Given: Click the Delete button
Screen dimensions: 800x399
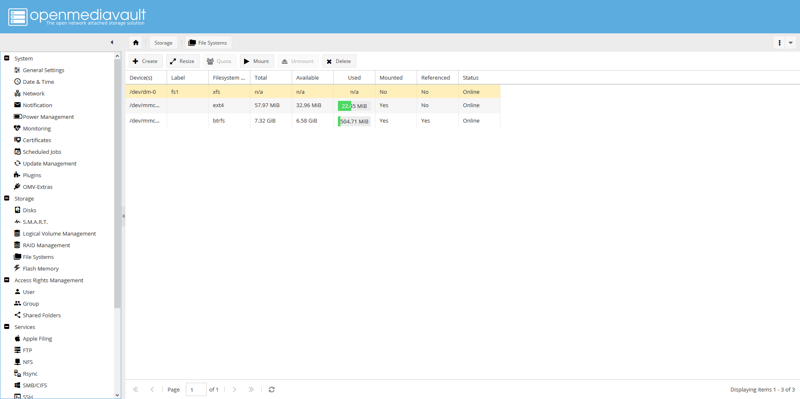Looking at the screenshot, I should tap(339, 61).
